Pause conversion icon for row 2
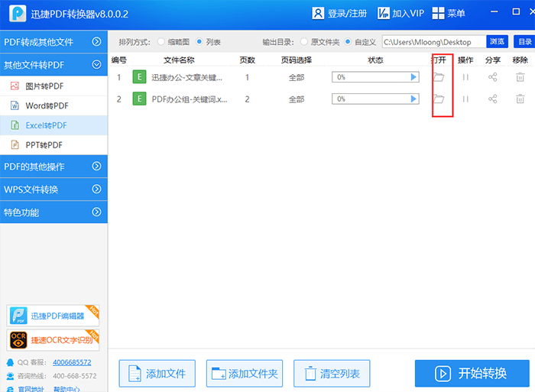This screenshot has width=535, height=392. [465, 99]
